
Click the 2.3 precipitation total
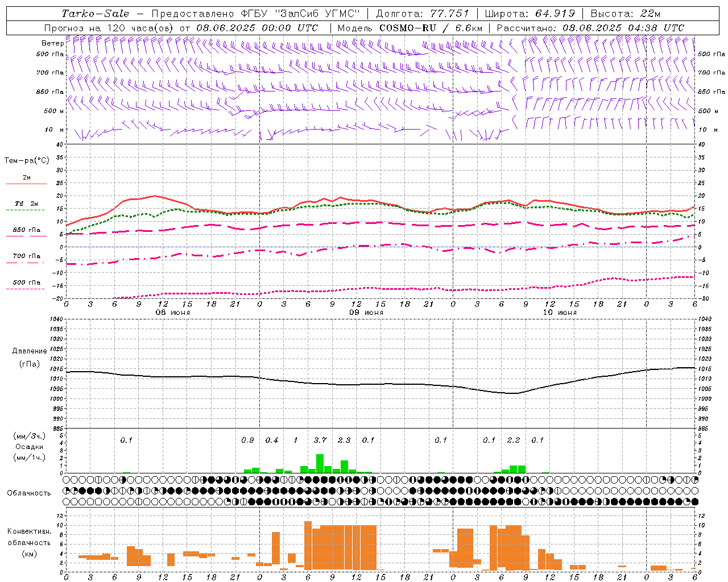pos(344,440)
